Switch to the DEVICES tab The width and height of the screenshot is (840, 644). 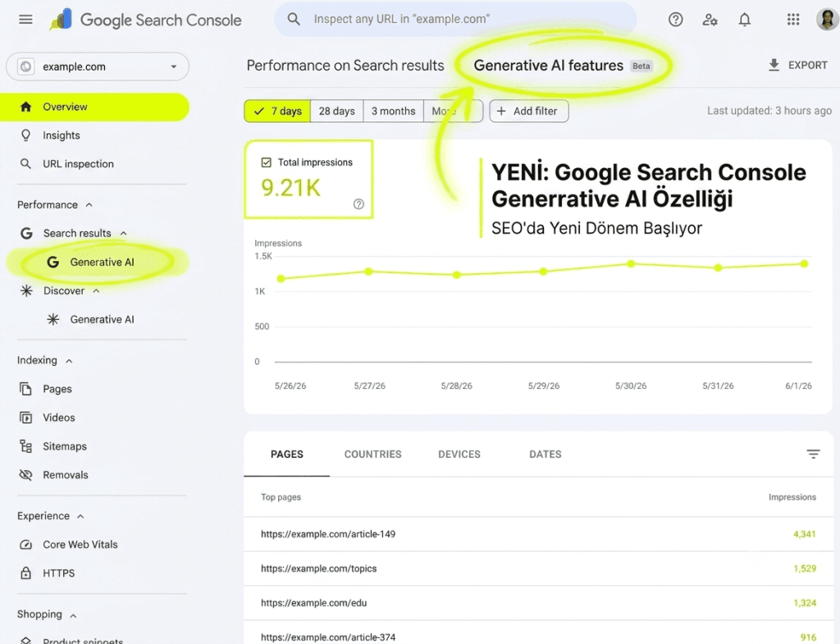[x=459, y=454]
